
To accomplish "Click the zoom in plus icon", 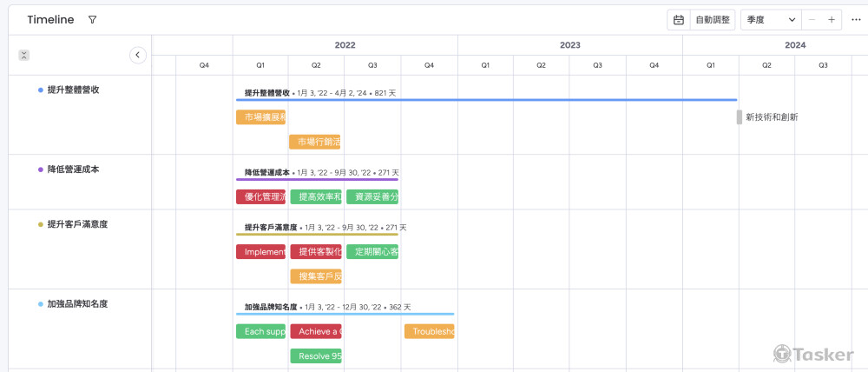I will tap(832, 20).
